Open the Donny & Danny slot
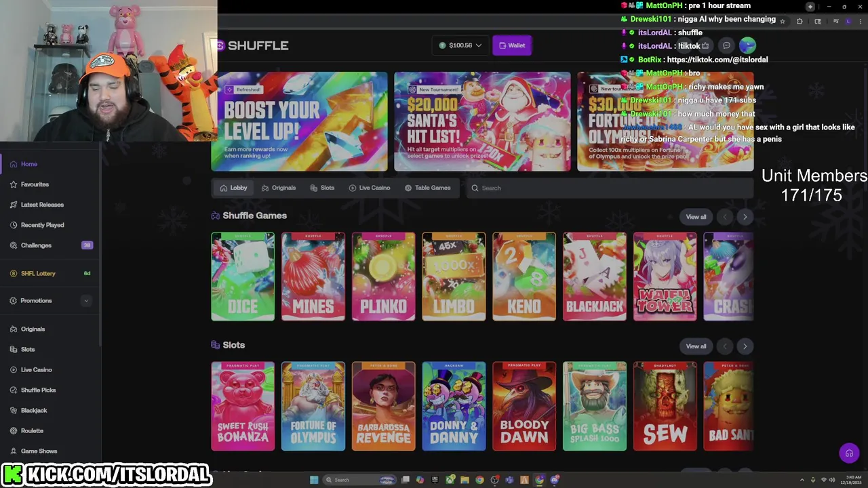Image resolution: width=868 pixels, height=488 pixels. click(x=454, y=406)
